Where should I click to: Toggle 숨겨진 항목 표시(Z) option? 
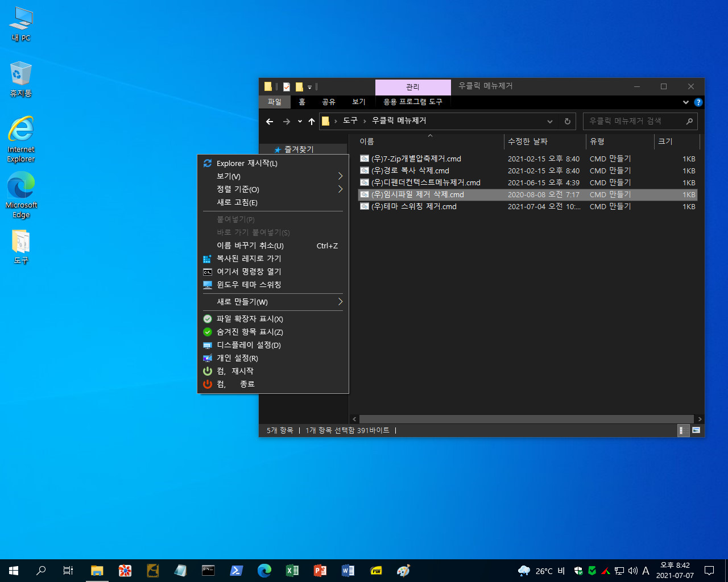pyautogui.click(x=273, y=332)
